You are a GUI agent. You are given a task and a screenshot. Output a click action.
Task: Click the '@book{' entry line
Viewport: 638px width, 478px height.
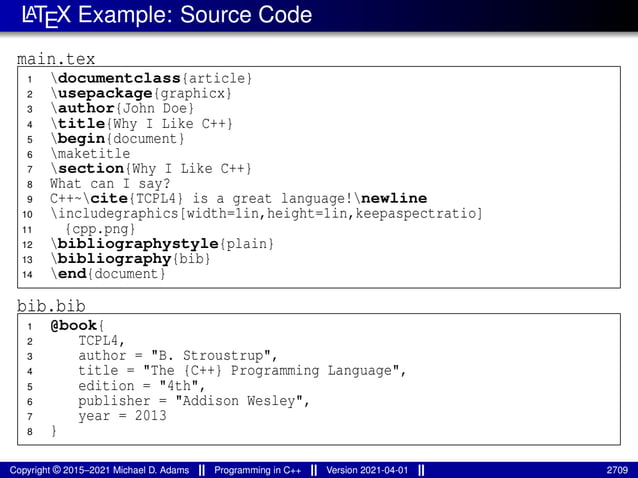[77, 325]
